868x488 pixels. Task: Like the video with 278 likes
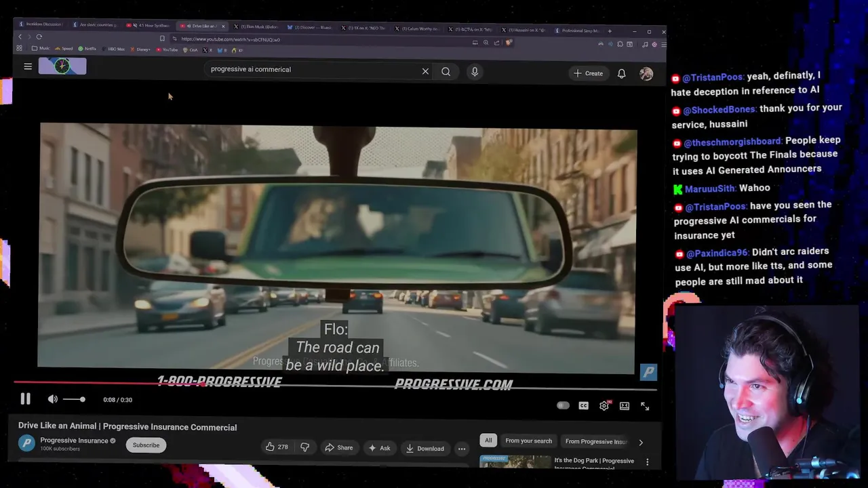[277, 447]
